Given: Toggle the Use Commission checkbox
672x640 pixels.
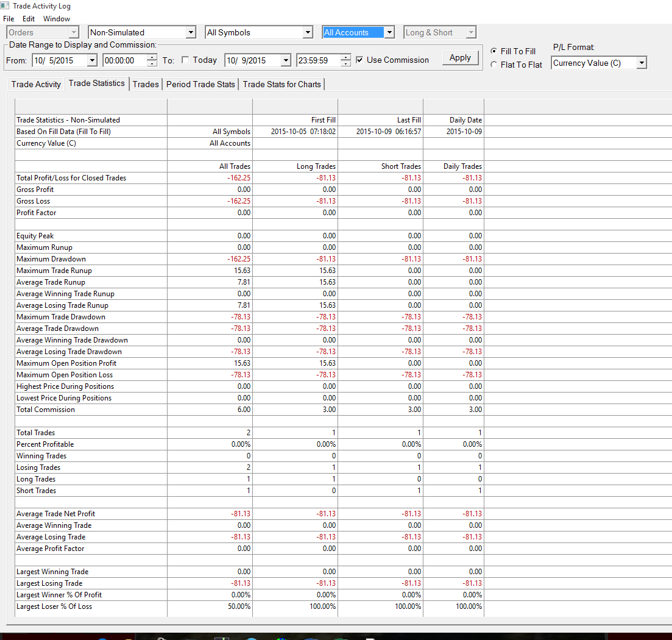Looking at the screenshot, I should coord(359,60).
